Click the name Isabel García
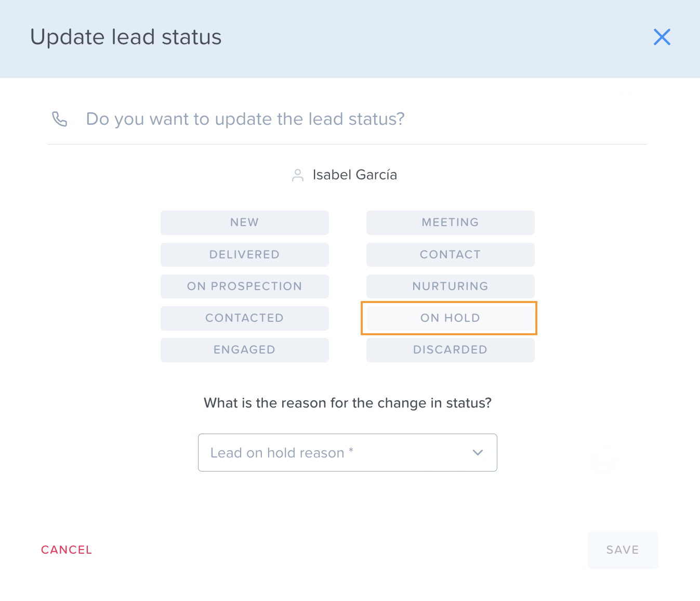 pyautogui.click(x=355, y=175)
